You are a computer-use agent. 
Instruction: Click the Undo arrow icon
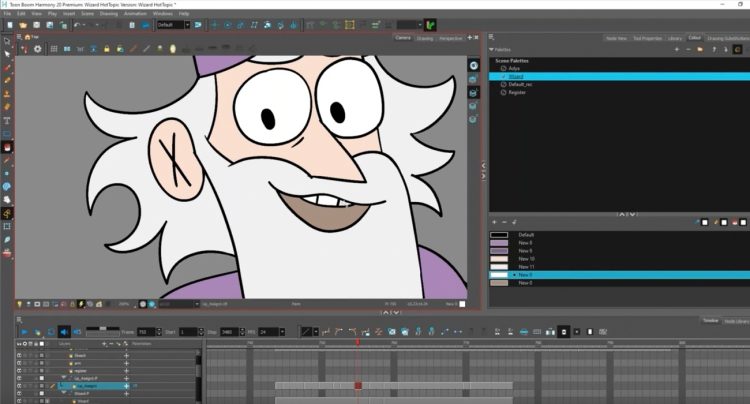coord(77,25)
